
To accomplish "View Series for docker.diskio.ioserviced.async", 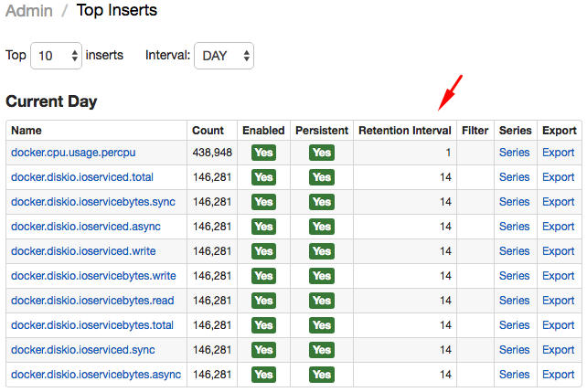I will [515, 227].
